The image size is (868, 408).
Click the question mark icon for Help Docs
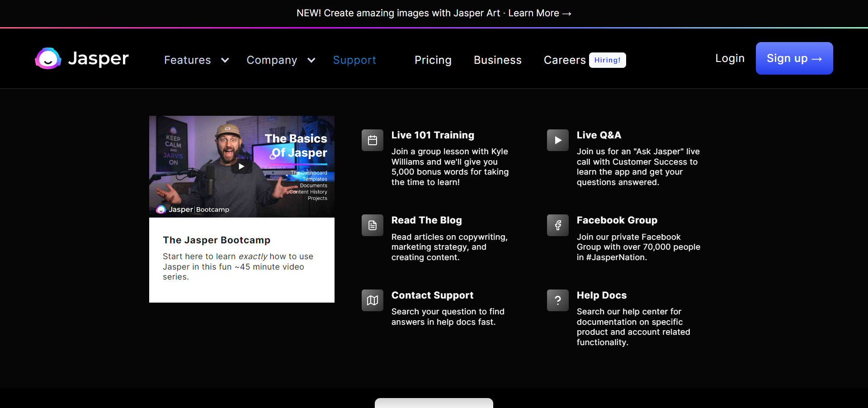tap(557, 300)
